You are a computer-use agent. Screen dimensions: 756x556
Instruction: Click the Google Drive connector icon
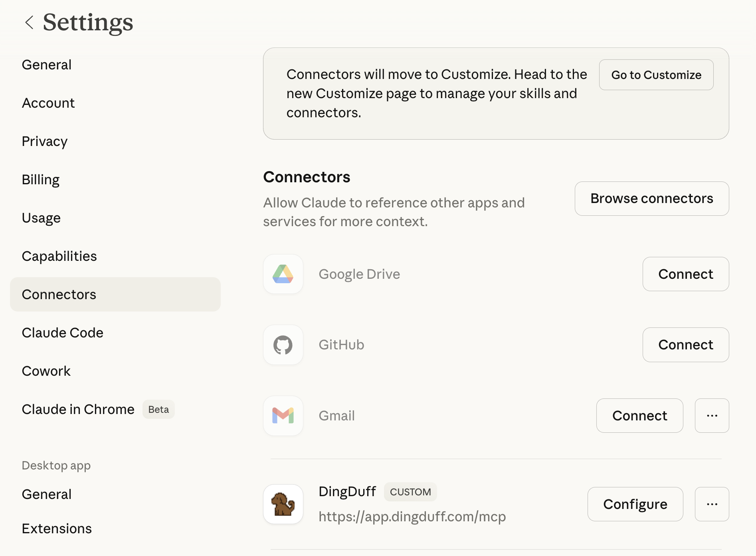click(283, 274)
